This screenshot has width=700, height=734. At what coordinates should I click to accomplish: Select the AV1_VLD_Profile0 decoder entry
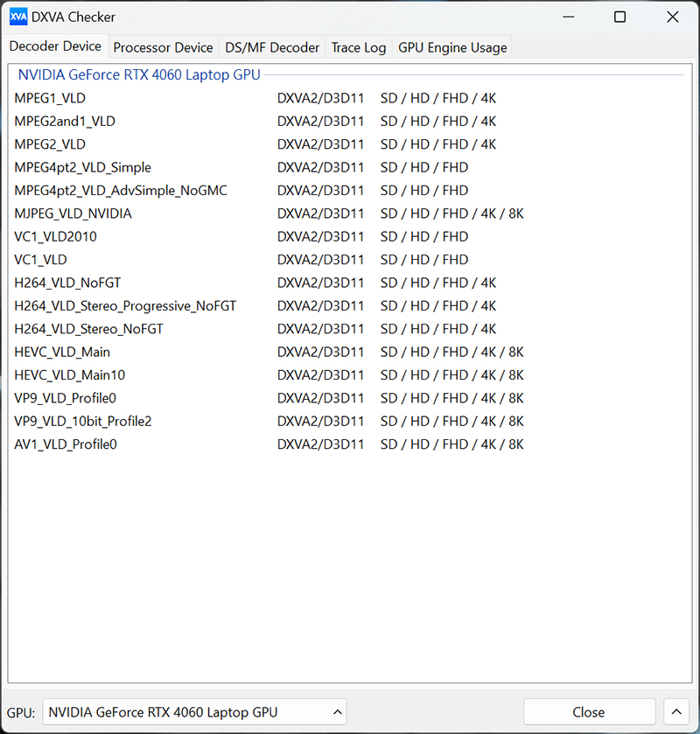point(66,444)
